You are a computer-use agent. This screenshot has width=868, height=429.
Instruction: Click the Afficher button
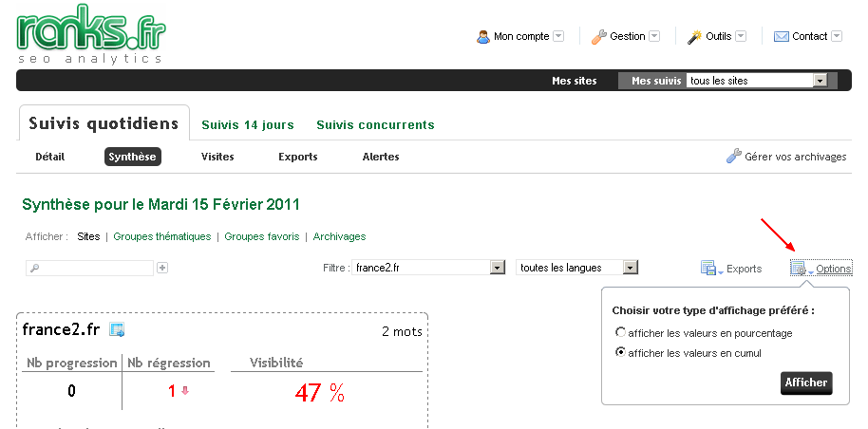[x=806, y=383]
